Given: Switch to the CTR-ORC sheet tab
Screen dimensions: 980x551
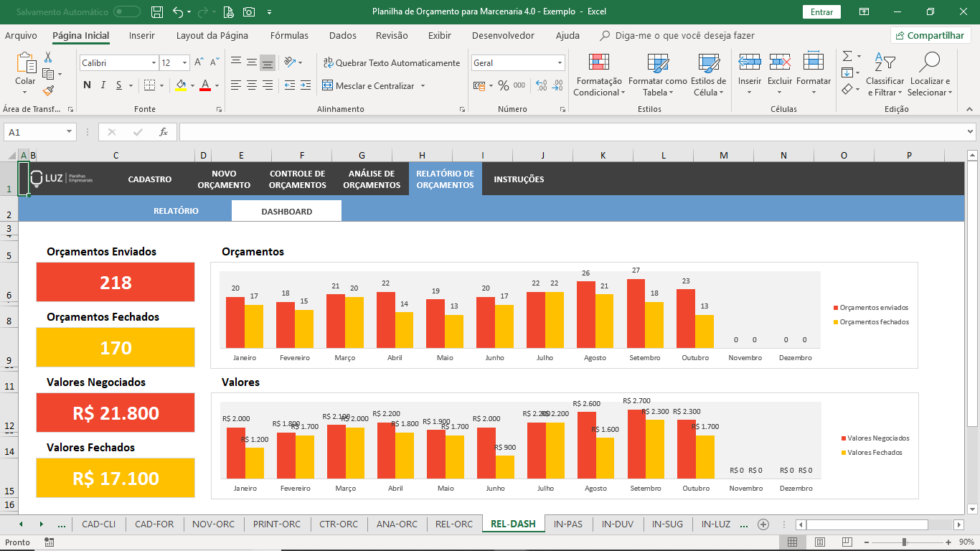Looking at the screenshot, I should point(339,524).
